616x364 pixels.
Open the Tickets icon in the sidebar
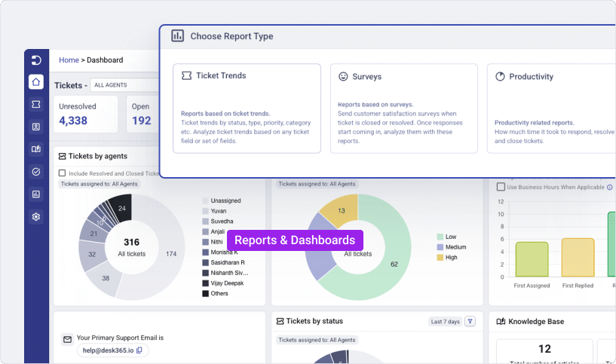36,104
